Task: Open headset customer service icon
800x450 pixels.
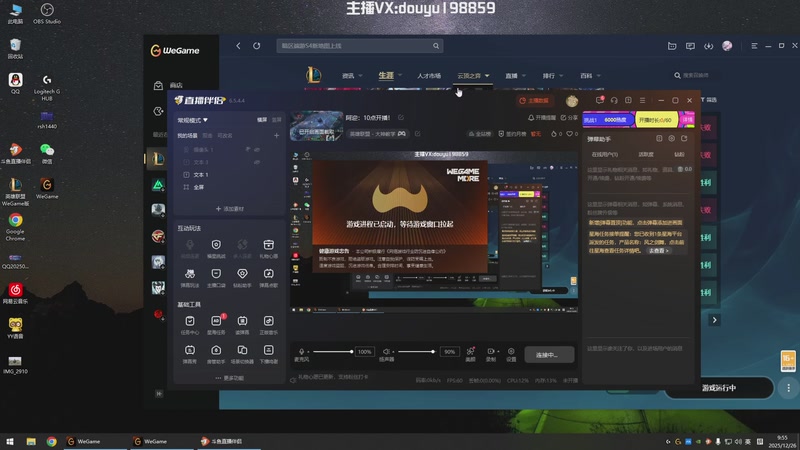Action: (x=614, y=101)
